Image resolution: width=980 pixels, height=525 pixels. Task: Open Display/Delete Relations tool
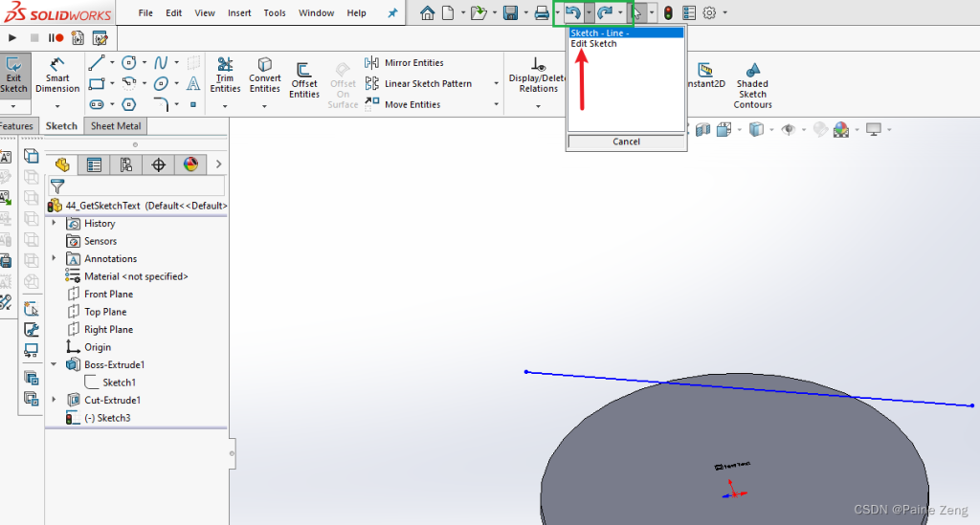538,75
